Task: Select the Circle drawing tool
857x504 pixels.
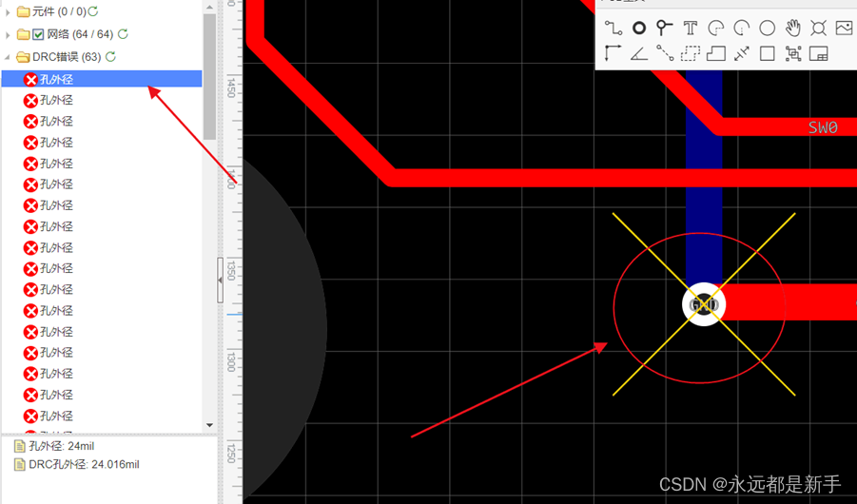Action: [768, 28]
